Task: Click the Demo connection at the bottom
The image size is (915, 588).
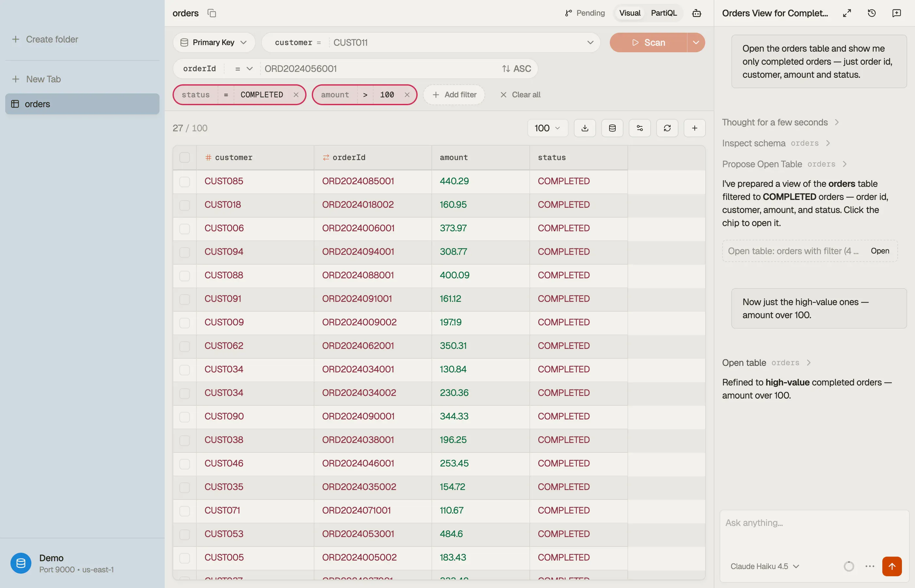Action: (x=82, y=563)
